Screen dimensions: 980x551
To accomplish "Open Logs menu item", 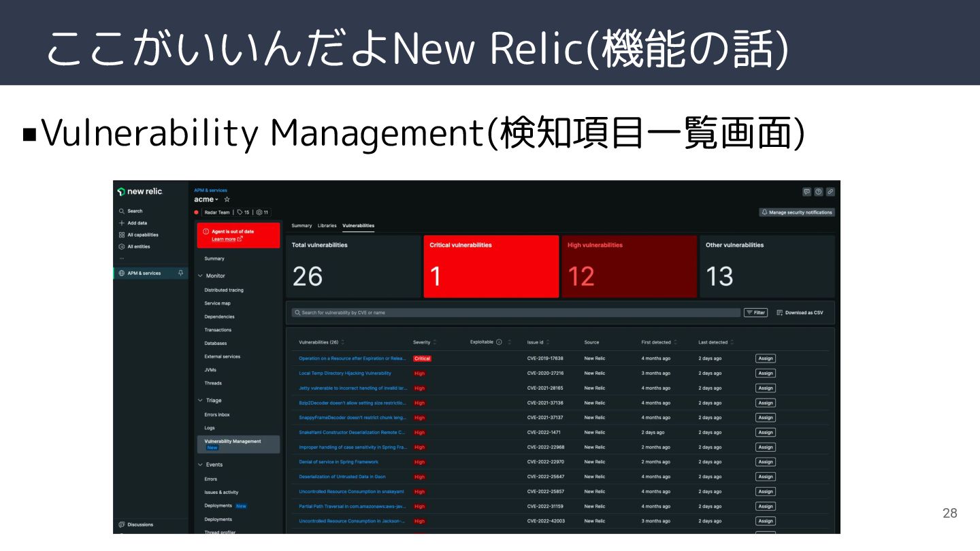I will pos(210,428).
